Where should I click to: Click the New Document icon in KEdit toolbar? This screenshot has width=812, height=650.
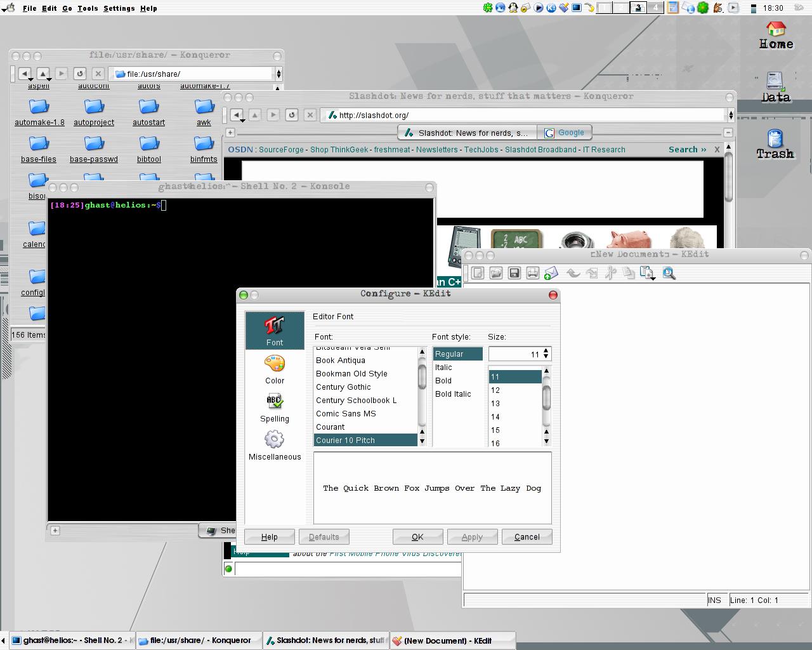pos(478,273)
